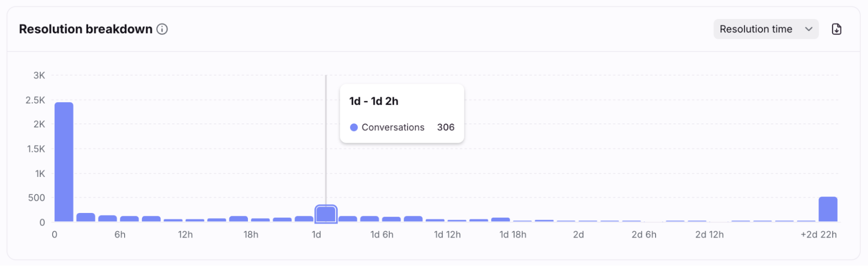Click the export download icon
868x266 pixels.
836,29
